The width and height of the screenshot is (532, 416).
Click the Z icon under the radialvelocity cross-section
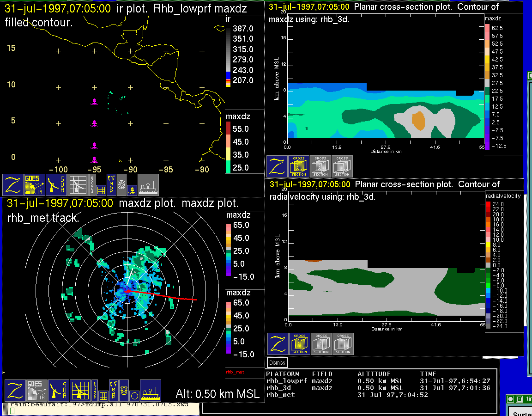(278, 344)
